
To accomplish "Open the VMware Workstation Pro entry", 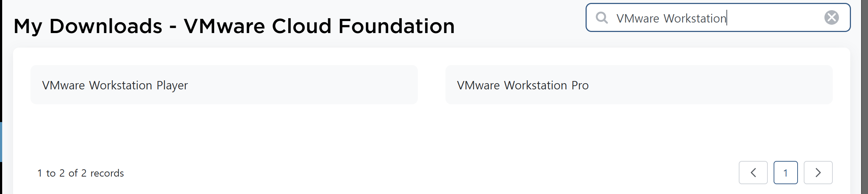I will tap(639, 85).
